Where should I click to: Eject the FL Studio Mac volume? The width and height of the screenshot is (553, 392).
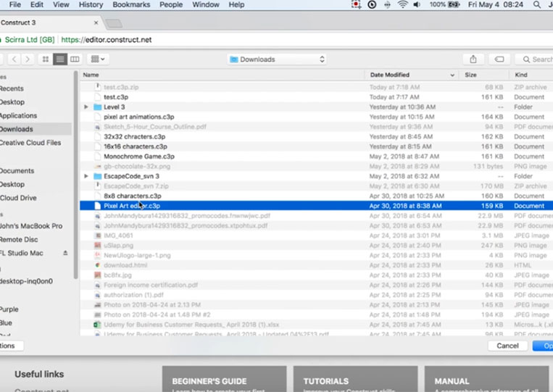click(65, 253)
